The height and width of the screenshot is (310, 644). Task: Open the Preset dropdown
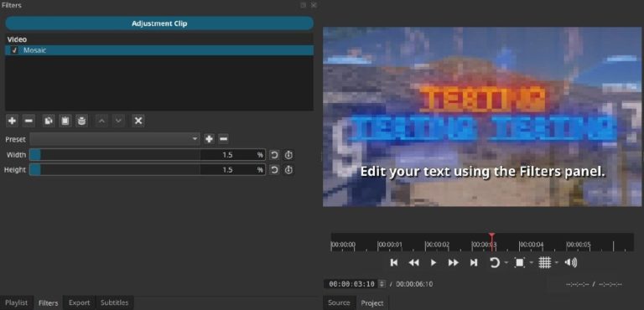pyautogui.click(x=115, y=139)
